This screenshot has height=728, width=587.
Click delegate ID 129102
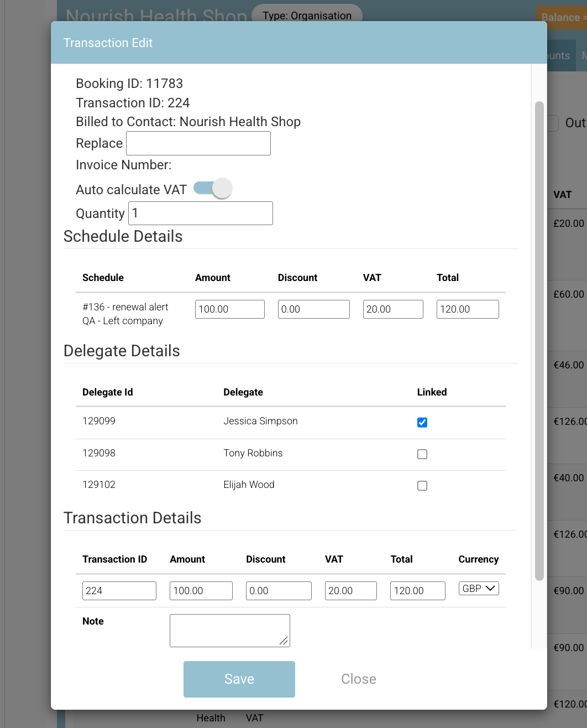(99, 485)
